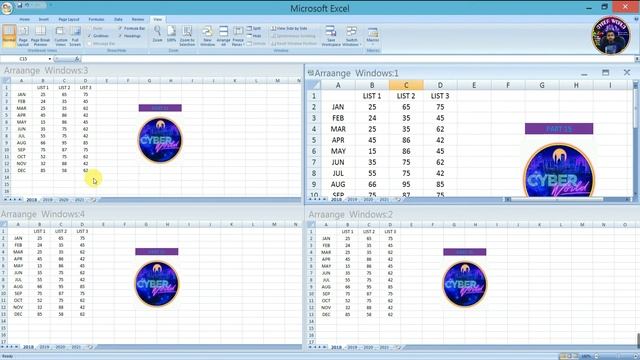
Task: Open the Data ribbon tab
Action: click(118, 19)
